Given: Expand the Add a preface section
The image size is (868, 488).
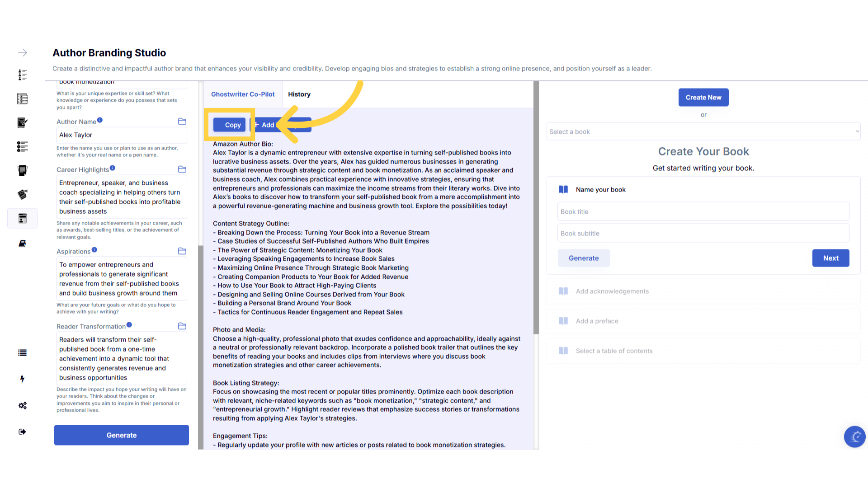Looking at the screenshot, I should pyautogui.click(x=597, y=321).
